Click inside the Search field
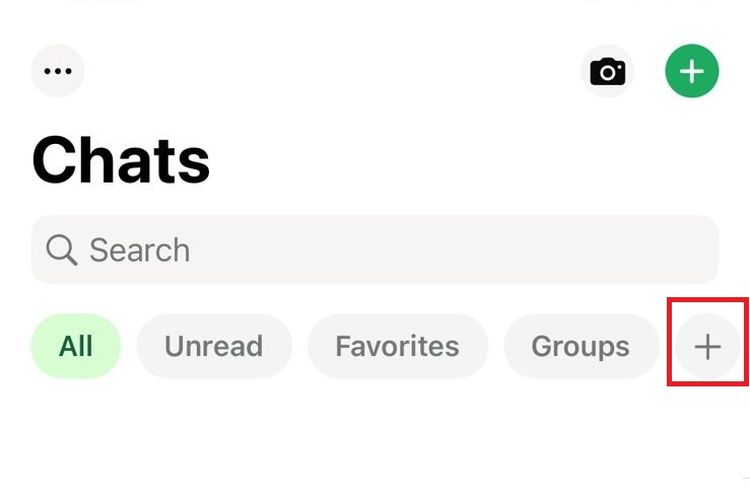The height and width of the screenshot is (500, 750). pos(375,250)
